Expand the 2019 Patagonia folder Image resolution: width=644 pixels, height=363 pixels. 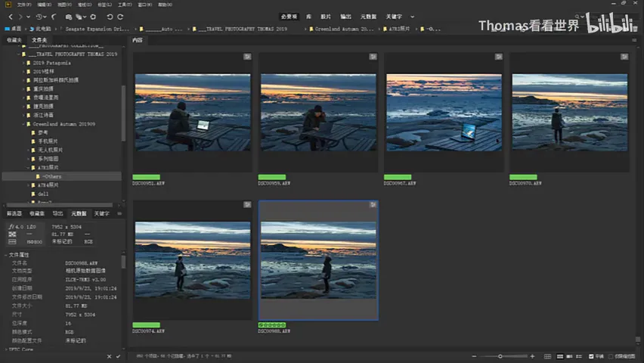(23, 63)
